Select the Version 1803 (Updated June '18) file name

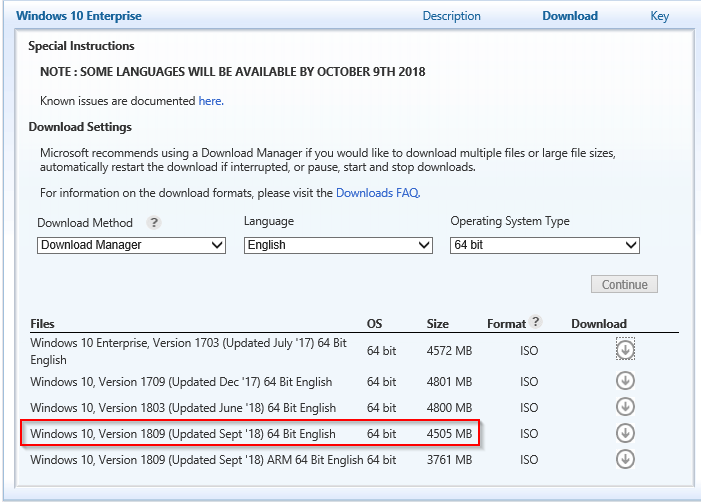(183, 408)
